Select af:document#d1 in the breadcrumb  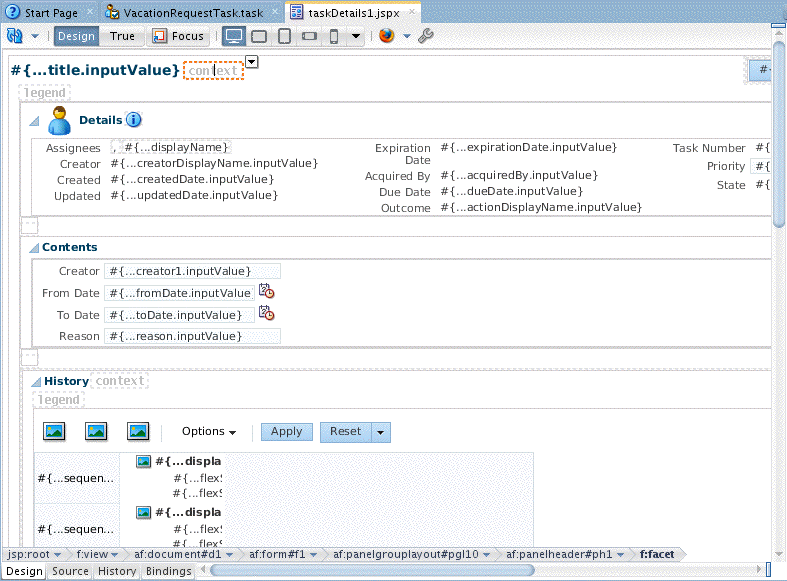pos(178,554)
